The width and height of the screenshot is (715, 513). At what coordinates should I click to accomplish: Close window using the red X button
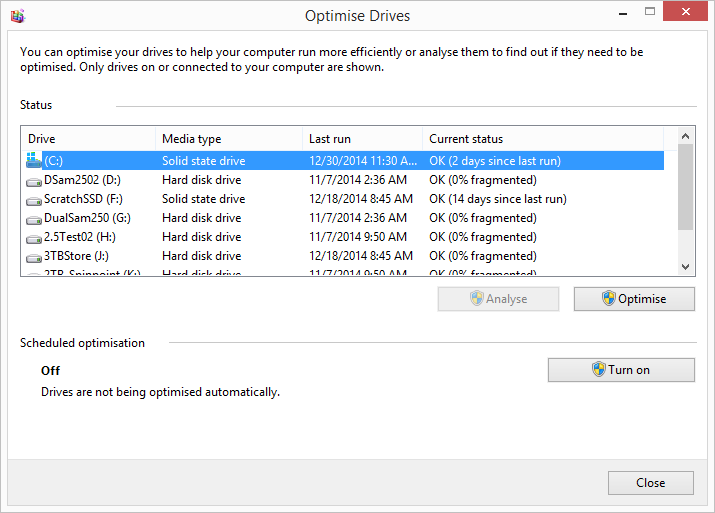coord(685,11)
